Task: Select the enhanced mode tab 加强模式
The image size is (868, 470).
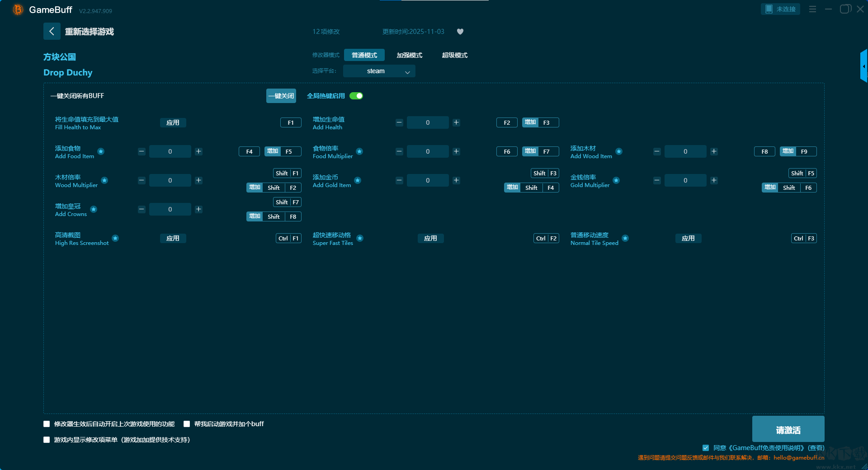Action: point(410,55)
